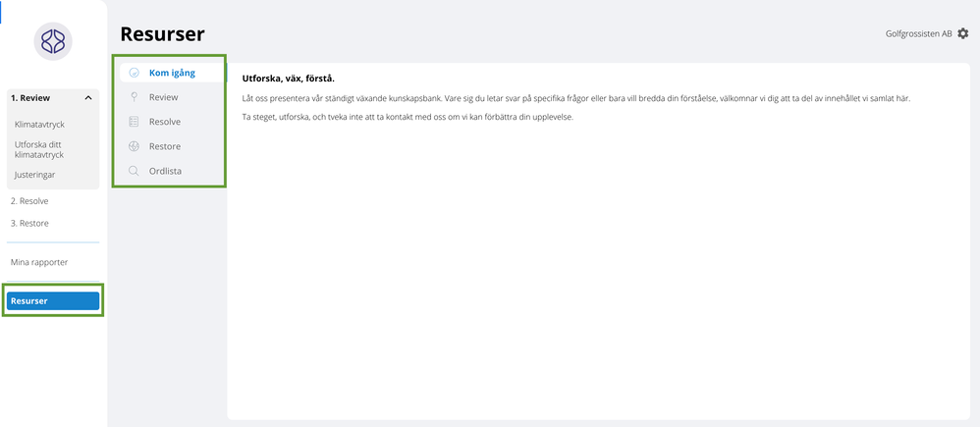980x427 pixels.
Task: Click the company logo in the sidebar
Action: coord(53,41)
